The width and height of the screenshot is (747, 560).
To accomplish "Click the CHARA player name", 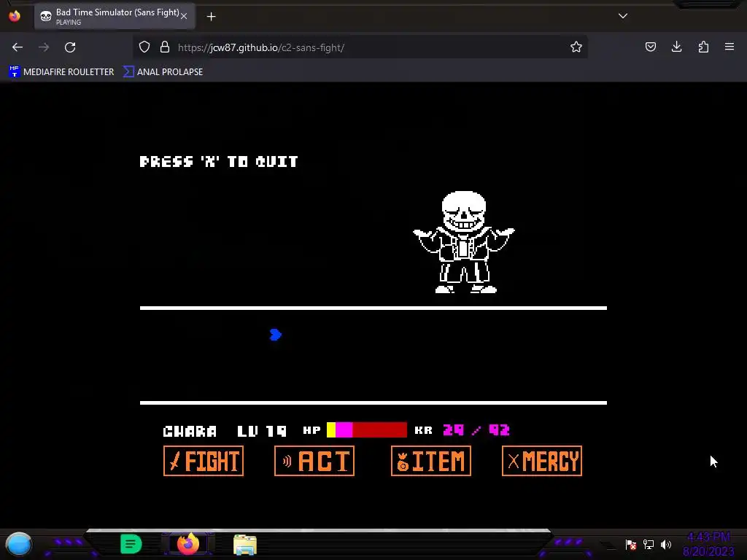I will coord(190,431).
